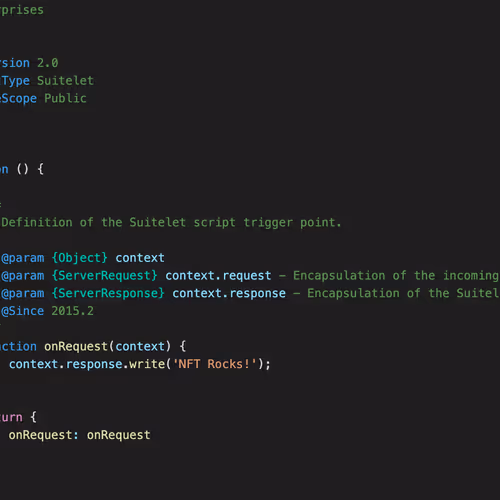
Task: Click the '@param' tag before {Object}
Action: click(x=23, y=258)
